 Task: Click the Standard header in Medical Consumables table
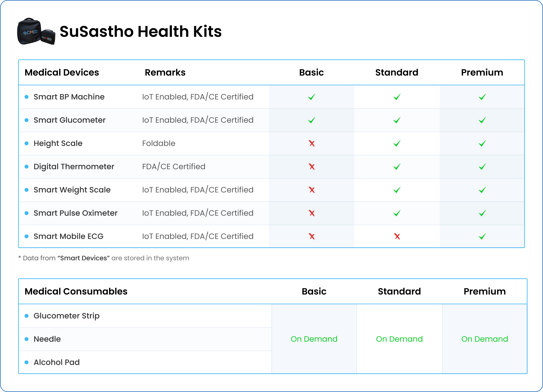(399, 291)
